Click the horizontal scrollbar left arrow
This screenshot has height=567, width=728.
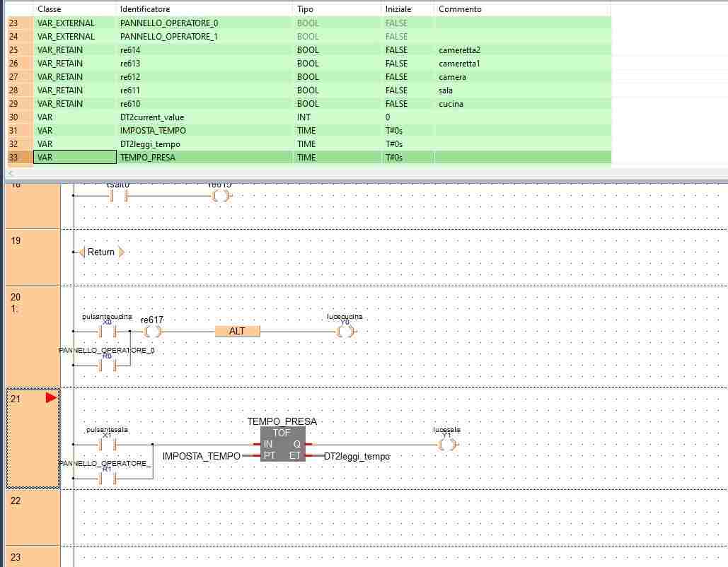click(x=11, y=173)
